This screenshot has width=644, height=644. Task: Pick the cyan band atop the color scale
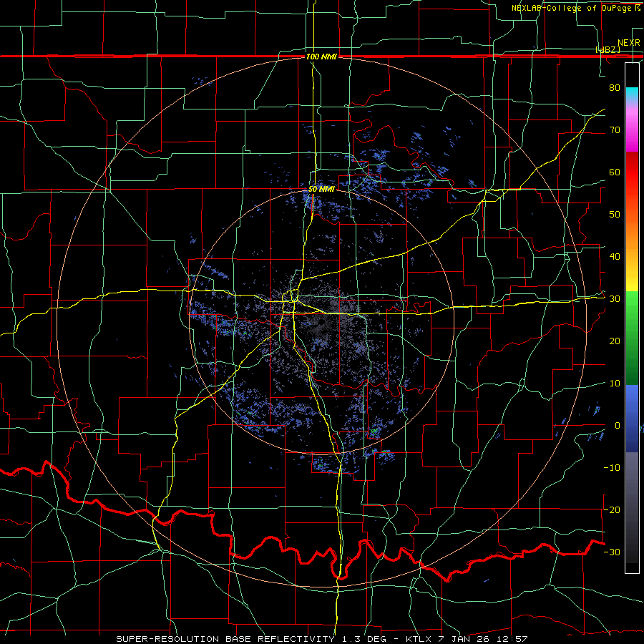point(632,96)
